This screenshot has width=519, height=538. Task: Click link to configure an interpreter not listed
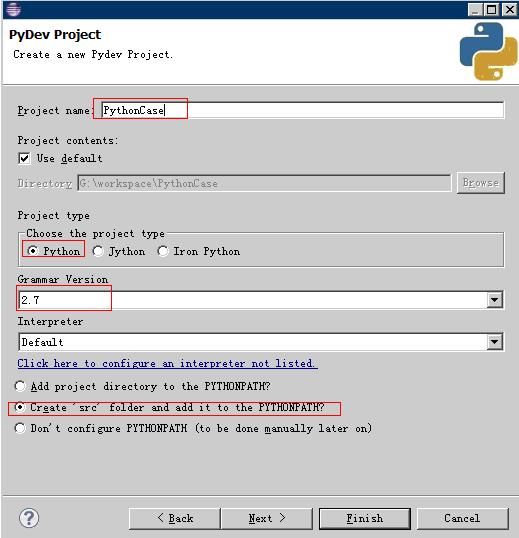[167, 363]
